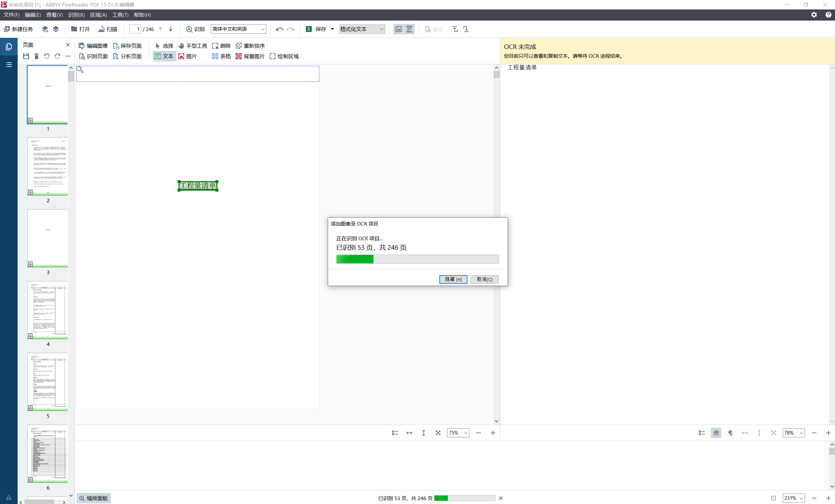
Task: Click the help question mark icon
Action: pos(828,15)
